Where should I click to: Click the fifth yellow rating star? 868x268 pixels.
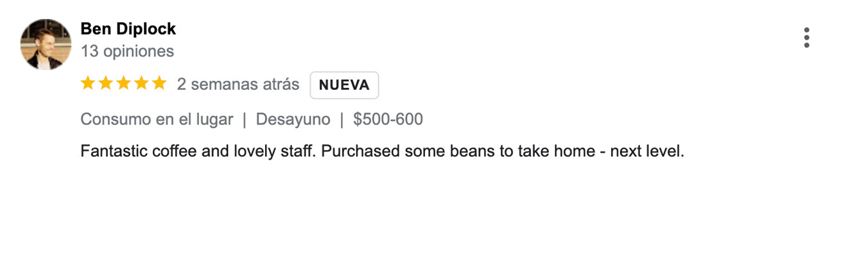(x=159, y=83)
